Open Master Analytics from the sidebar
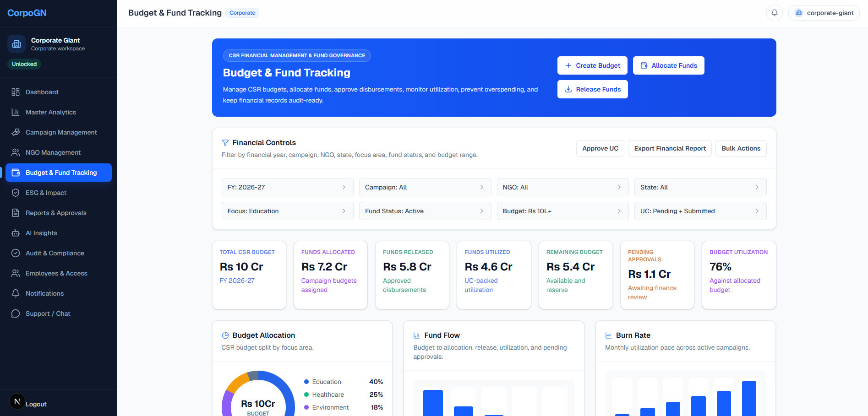This screenshot has height=416, width=868. point(59,112)
